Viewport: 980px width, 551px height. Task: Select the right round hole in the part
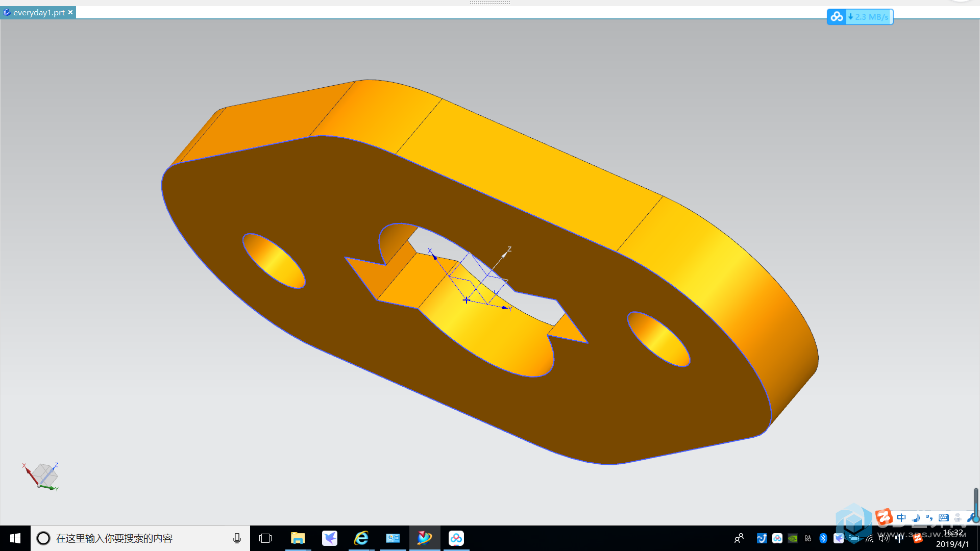point(658,339)
